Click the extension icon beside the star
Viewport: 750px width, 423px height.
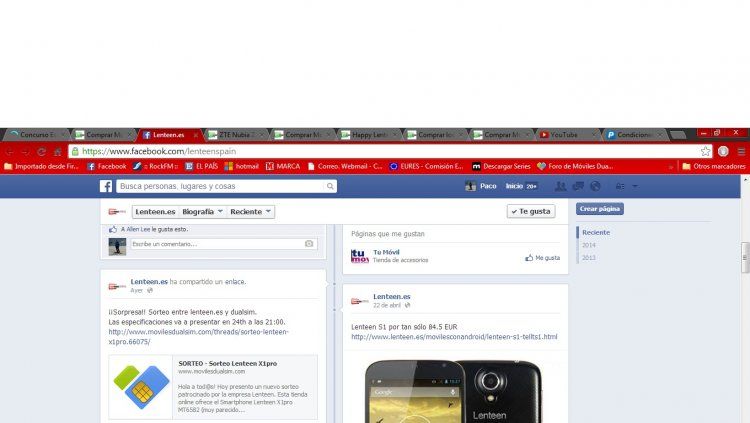723,151
